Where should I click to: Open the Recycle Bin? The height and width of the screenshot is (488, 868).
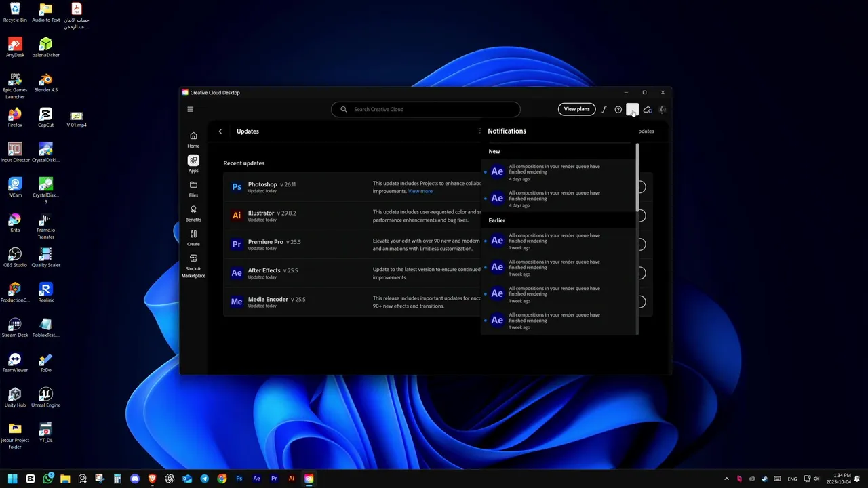point(15,12)
